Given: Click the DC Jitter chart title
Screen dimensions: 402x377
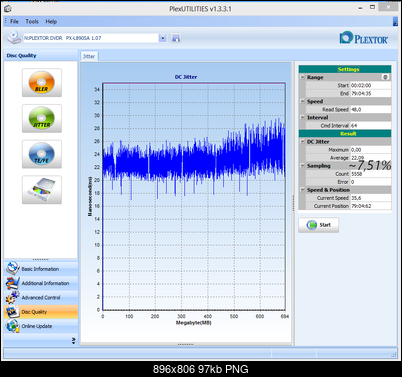Looking at the screenshot, I should (186, 77).
